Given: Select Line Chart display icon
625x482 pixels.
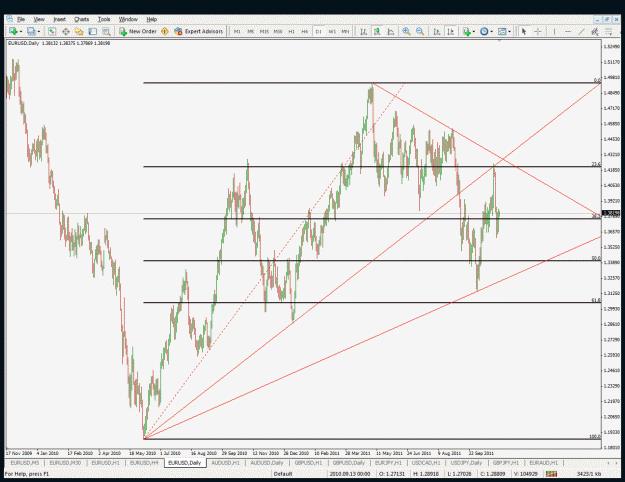Looking at the screenshot, I should [x=391, y=31].
